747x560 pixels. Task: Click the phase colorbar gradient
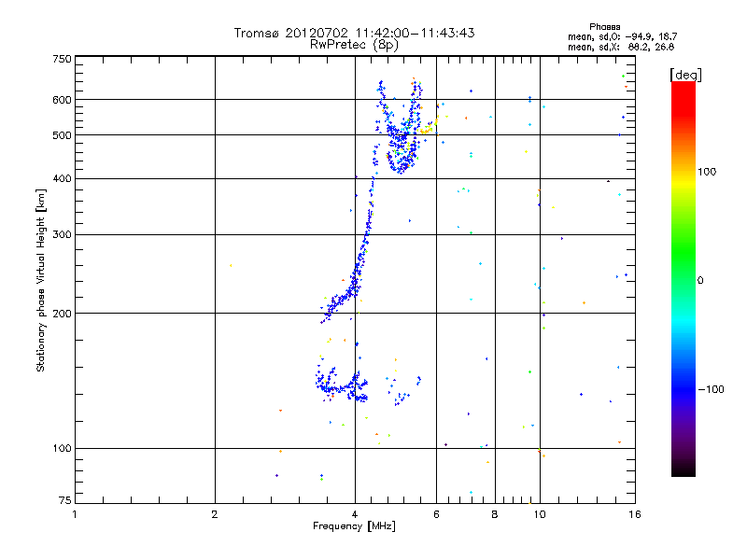pos(684,279)
